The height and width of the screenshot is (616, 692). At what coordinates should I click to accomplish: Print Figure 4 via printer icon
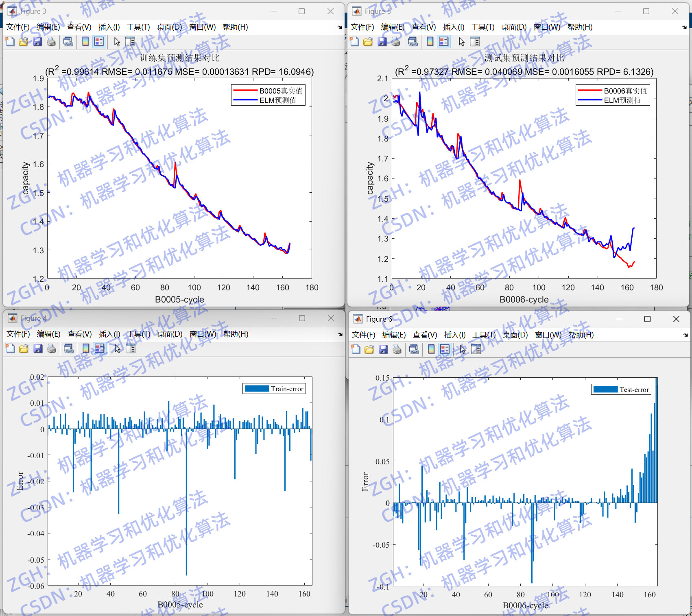52,348
